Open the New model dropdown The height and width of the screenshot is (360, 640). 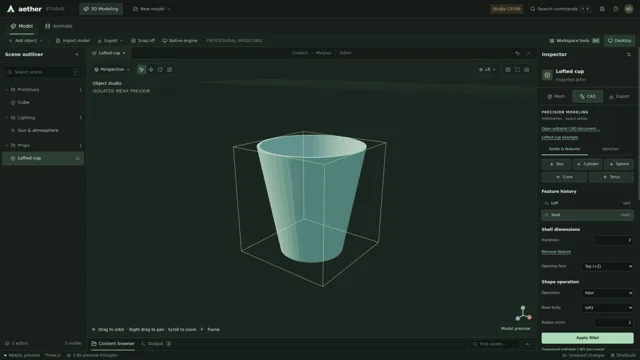point(151,9)
